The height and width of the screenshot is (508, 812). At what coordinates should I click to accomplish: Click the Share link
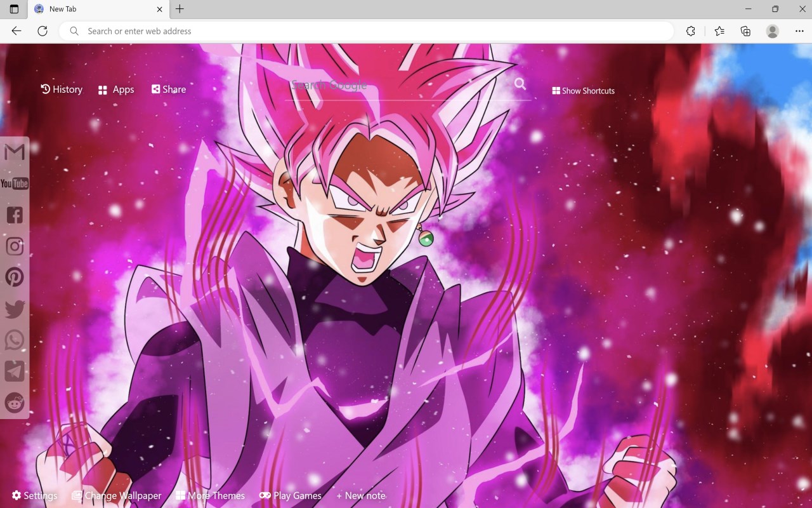[x=169, y=90]
